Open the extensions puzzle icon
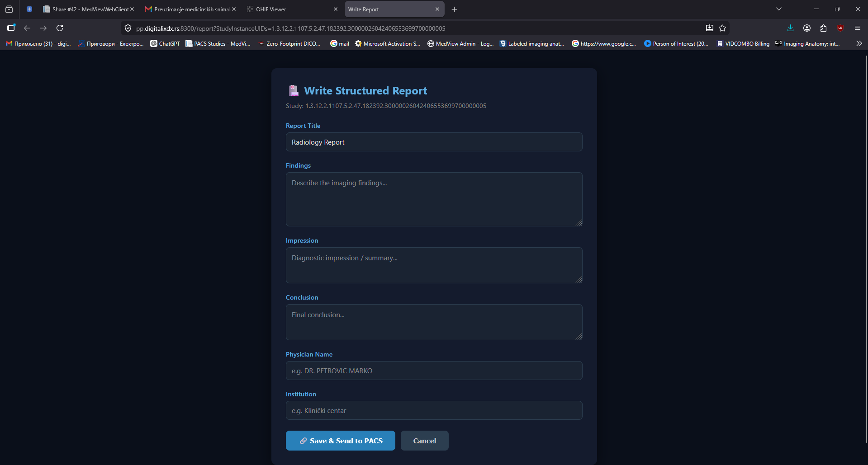The width and height of the screenshot is (868, 465). (x=823, y=28)
